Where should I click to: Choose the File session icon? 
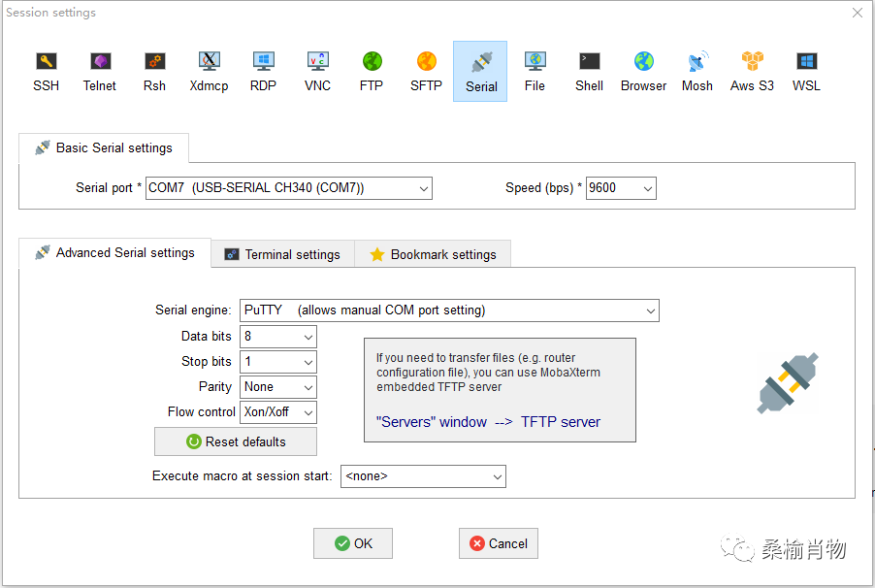pos(535,72)
